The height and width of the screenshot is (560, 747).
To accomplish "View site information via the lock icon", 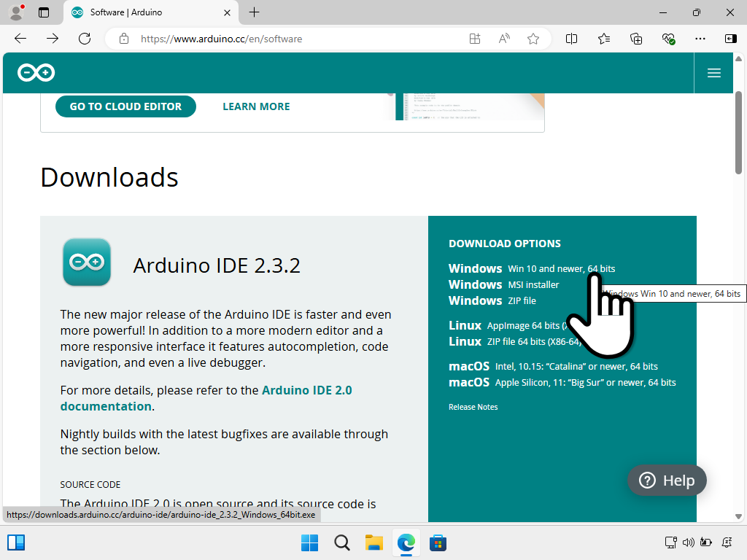I will click(x=124, y=39).
